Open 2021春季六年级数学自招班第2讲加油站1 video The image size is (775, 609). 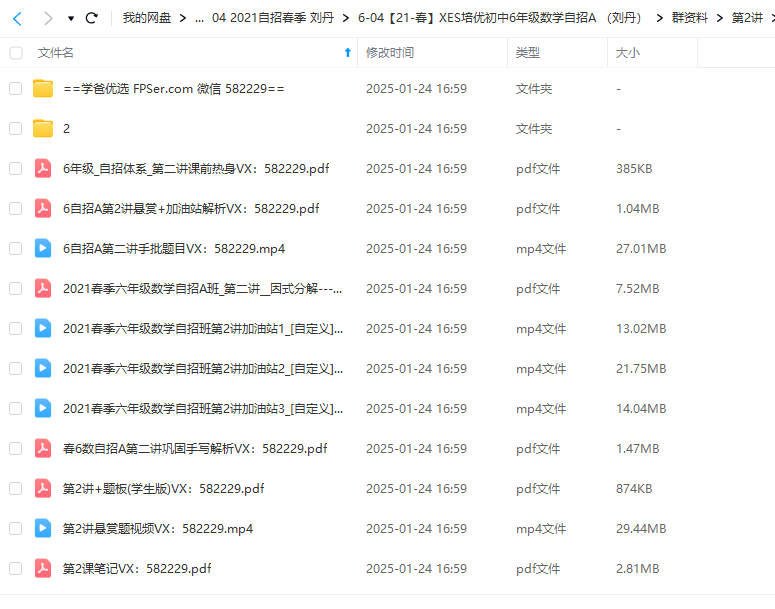tap(203, 328)
